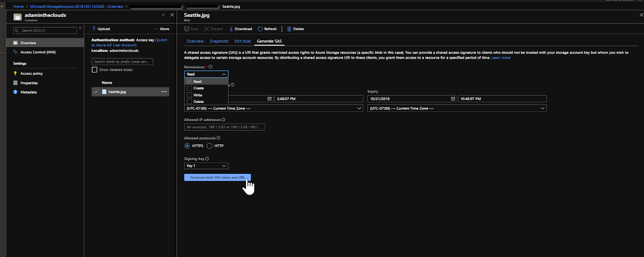The image size is (644, 257).
Task: Uncheck the Seattle.jpg row checkbox
Action: (96, 92)
